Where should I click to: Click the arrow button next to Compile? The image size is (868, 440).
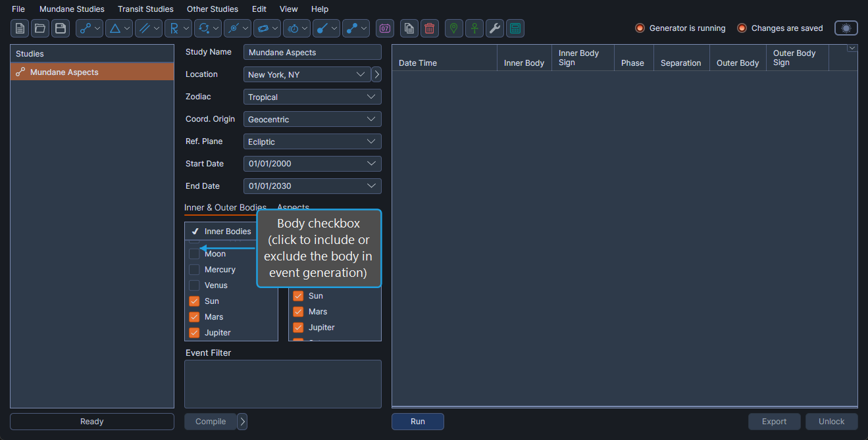(242, 422)
